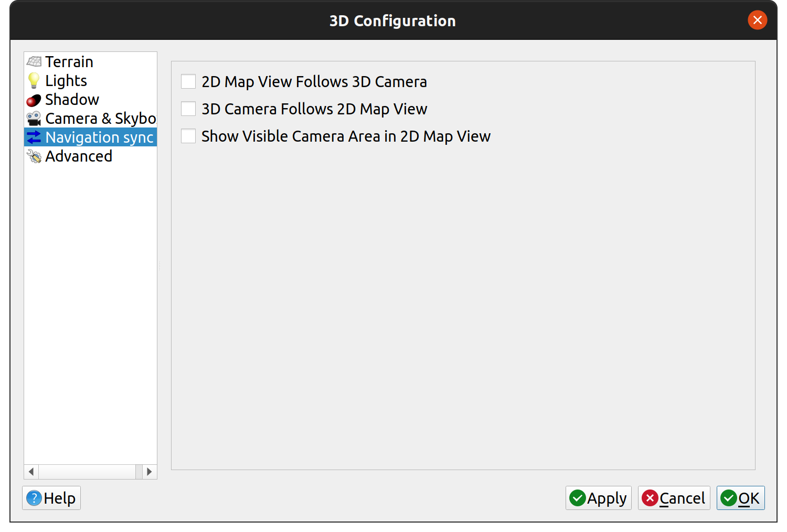Screen dimensions: 787x532
Task: Enable 2D Map View Follows 3D Camera
Action: click(188, 82)
